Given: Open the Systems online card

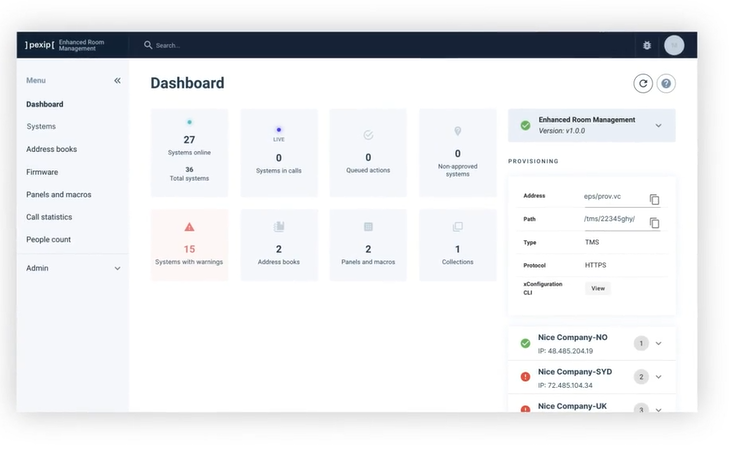Looking at the screenshot, I should 189,153.
